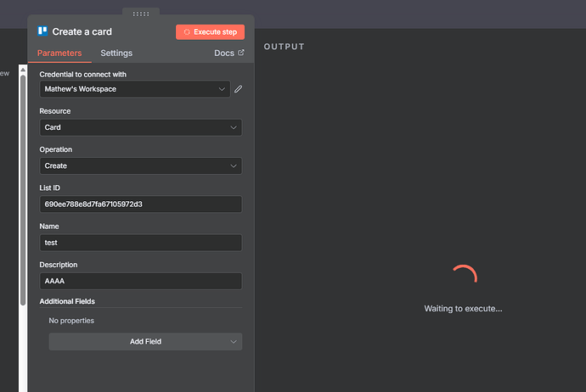This screenshot has width=586, height=392.
Task: Click the Description field containing AAAA
Action: click(140, 281)
